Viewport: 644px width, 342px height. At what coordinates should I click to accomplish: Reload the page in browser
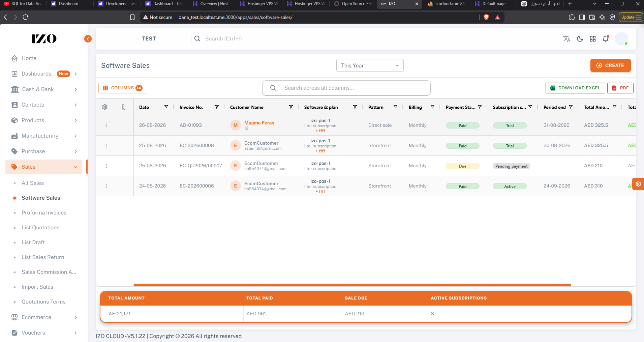point(26,17)
